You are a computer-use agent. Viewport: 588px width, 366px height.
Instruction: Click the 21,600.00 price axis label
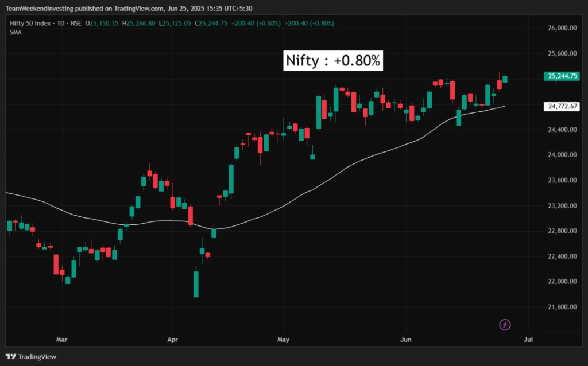562,307
